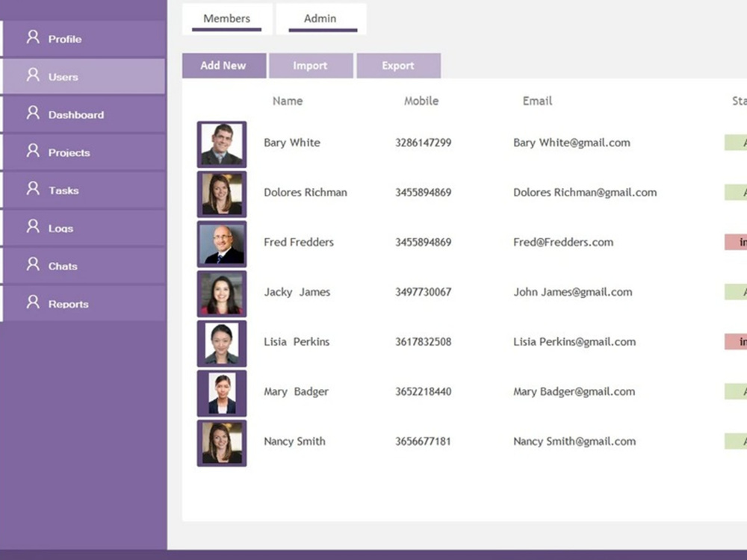Click the Import button
Screen dimensions: 747x560
point(311,66)
